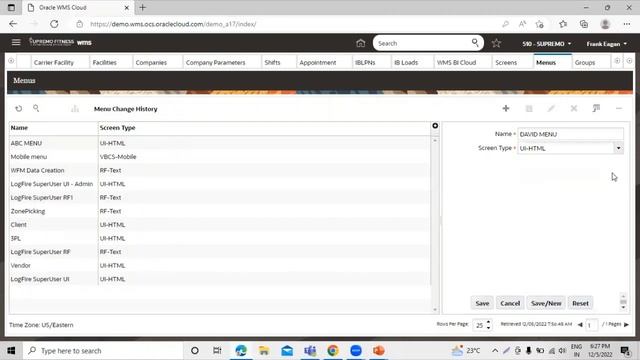Create a new menu with plus icon
Viewport: 640px width, 360px height.
(x=506, y=108)
